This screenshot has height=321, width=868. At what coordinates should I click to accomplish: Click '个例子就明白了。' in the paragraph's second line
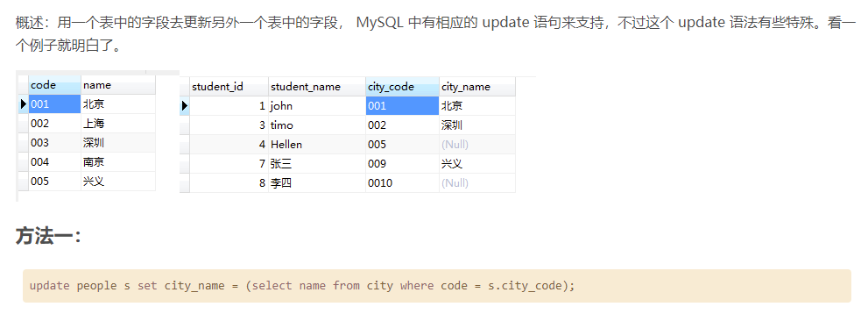pos(68,46)
